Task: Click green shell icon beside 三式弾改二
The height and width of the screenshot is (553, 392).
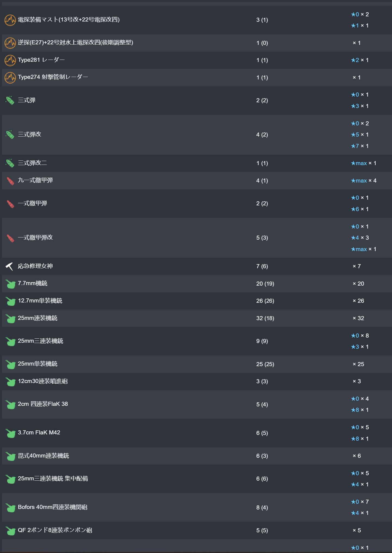Action: click(x=10, y=163)
